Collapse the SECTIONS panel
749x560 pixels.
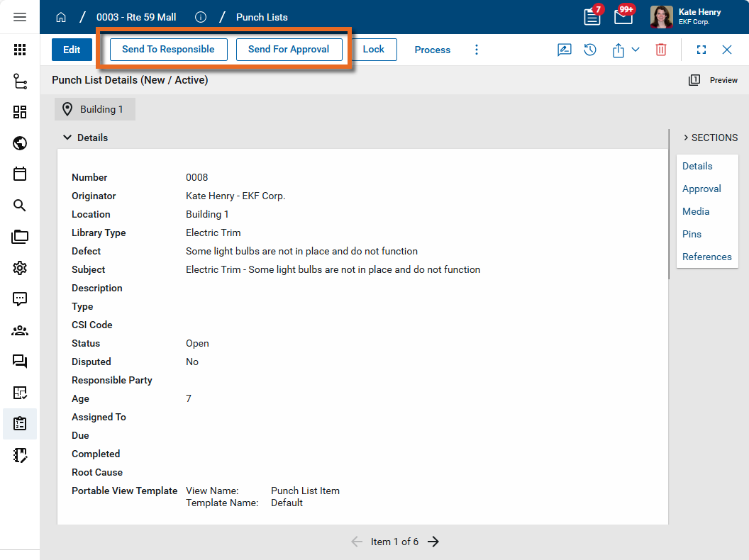pos(686,138)
